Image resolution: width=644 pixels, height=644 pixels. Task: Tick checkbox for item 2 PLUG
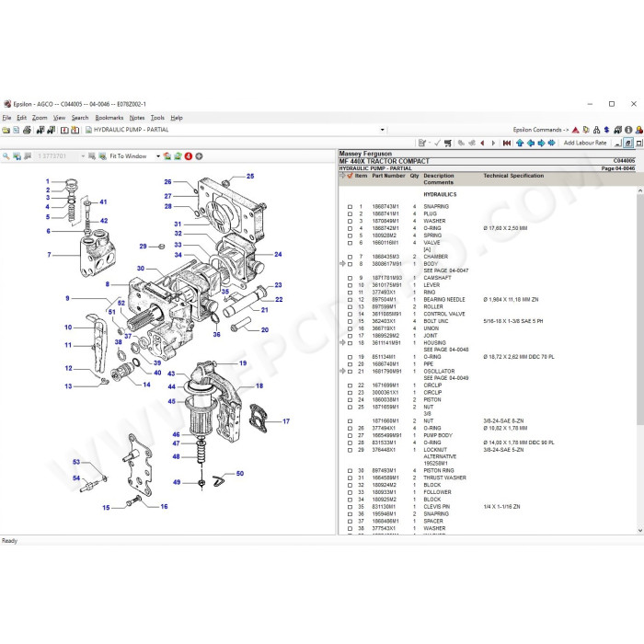[350, 214]
